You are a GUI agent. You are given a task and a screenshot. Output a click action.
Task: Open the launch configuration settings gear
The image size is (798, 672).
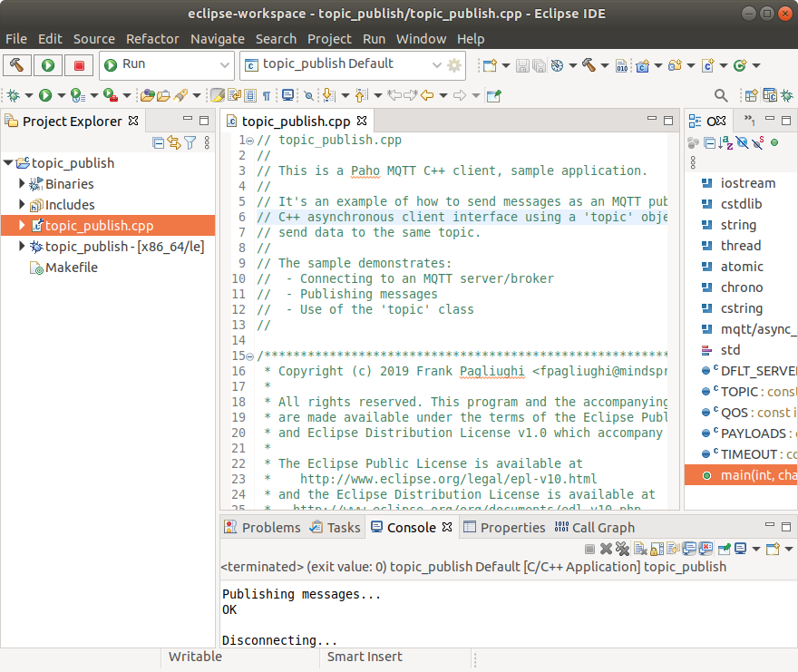(x=454, y=65)
